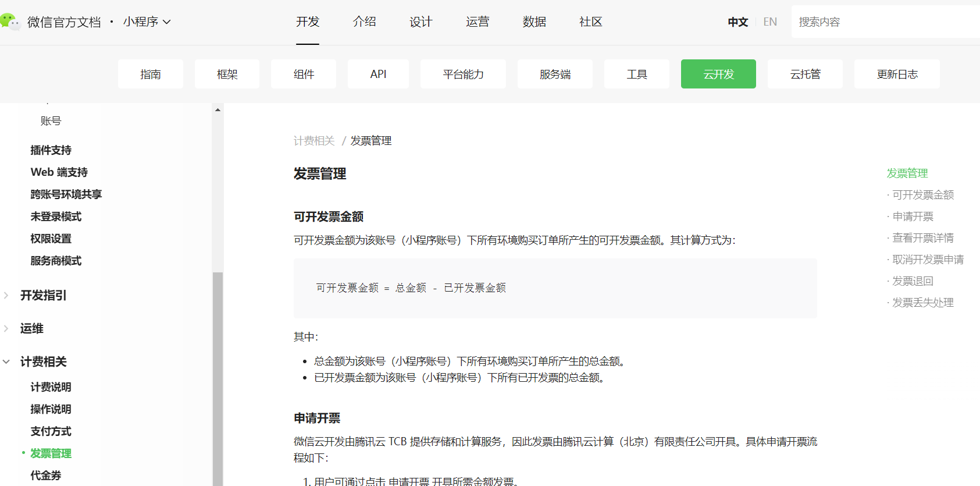Switch language to 中文
The image size is (980, 486).
coord(737,22)
